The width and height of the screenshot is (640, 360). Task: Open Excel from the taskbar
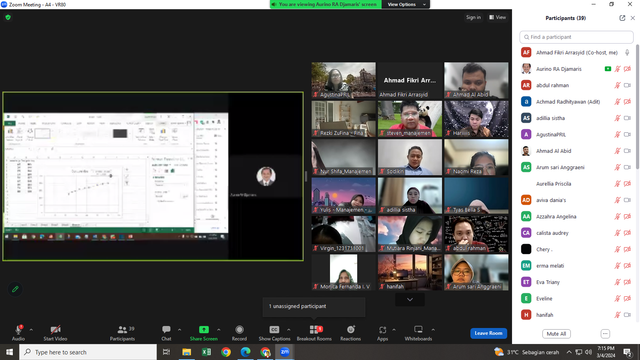tap(207, 352)
